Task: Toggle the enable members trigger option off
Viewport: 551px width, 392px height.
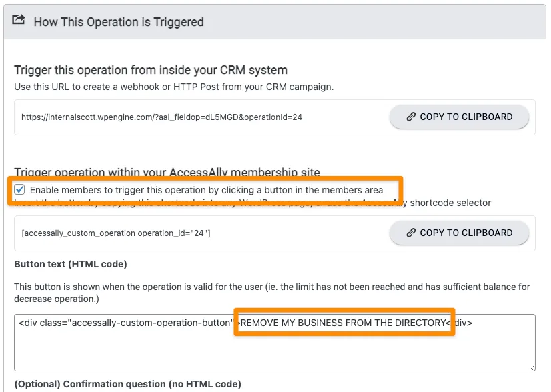Action: tap(19, 189)
